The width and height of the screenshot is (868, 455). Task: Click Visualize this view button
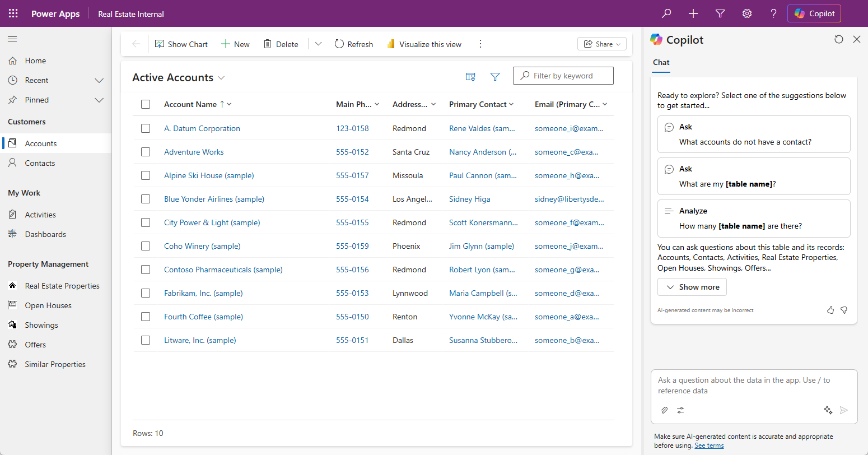[x=424, y=44]
